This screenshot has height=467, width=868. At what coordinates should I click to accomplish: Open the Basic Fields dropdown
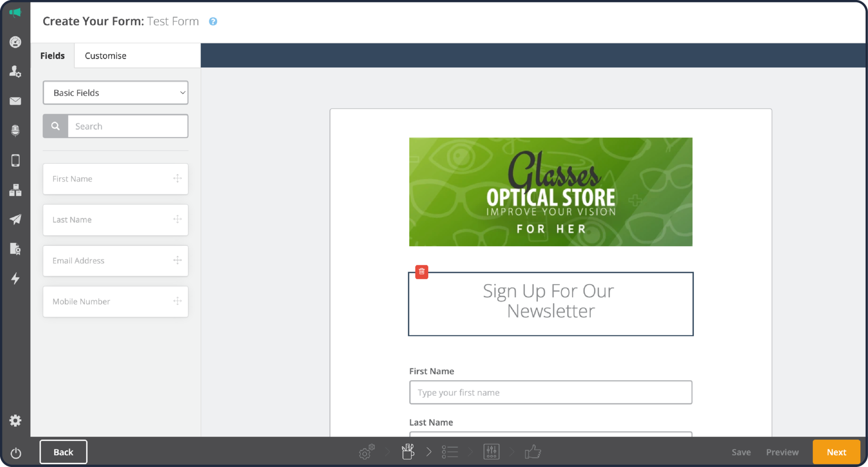(115, 93)
